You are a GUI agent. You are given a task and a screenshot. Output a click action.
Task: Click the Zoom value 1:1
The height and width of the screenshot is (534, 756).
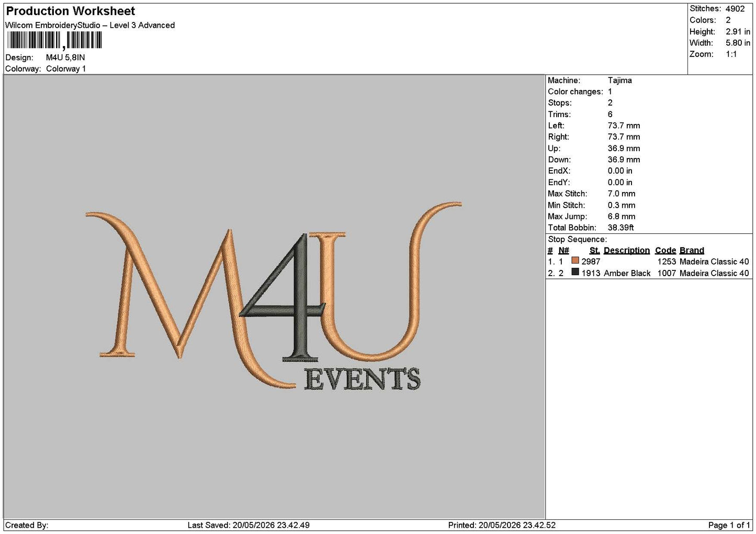pyautogui.click(x=731, y=54)
